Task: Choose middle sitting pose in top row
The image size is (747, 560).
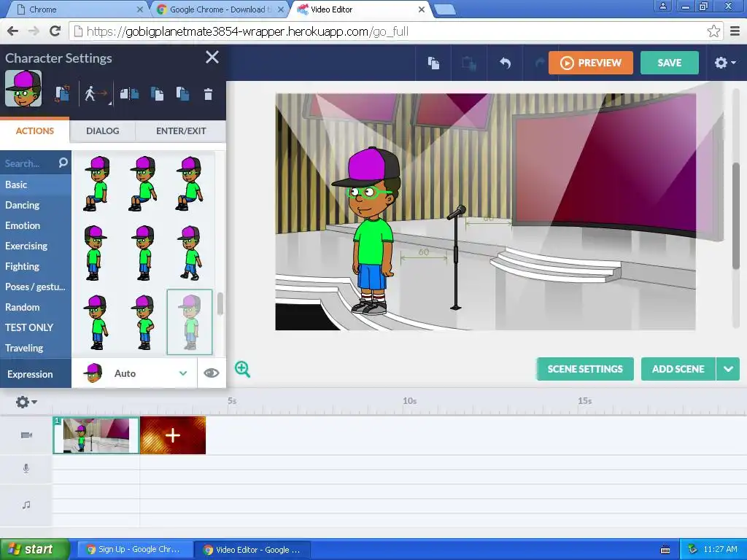Action: coord(143,183)
